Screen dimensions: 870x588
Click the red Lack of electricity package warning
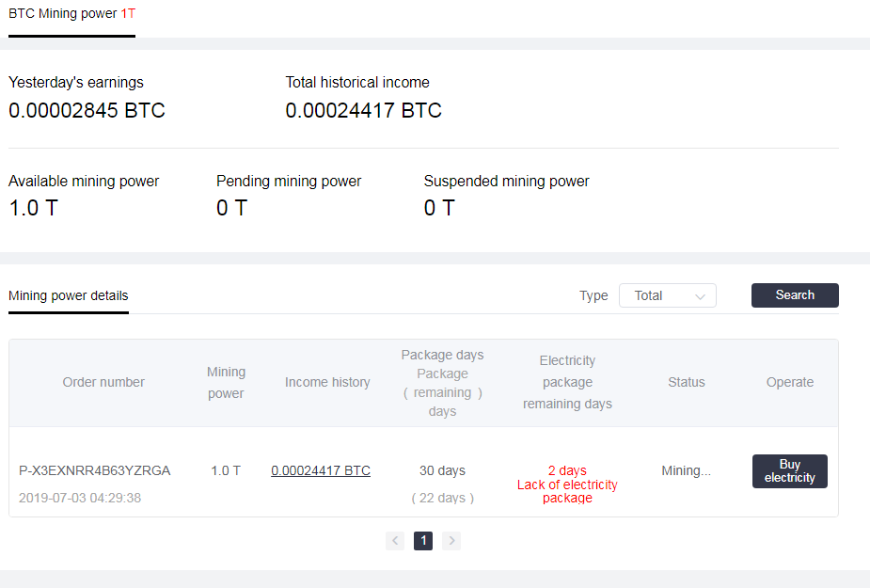point(567,491)
